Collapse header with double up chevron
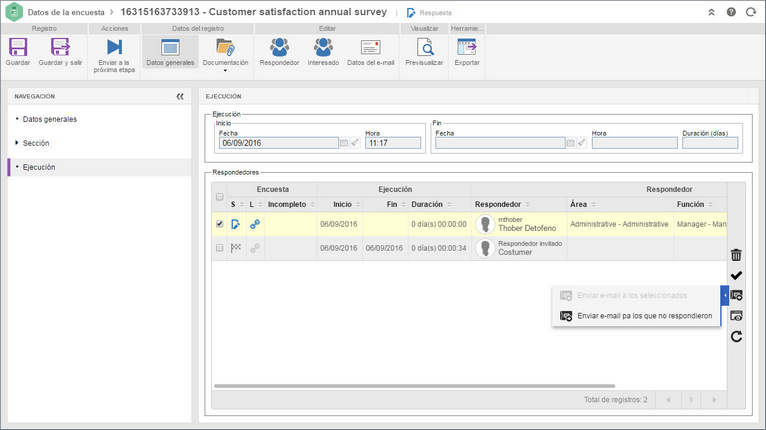The image size is (766, 430). point(711,12)
